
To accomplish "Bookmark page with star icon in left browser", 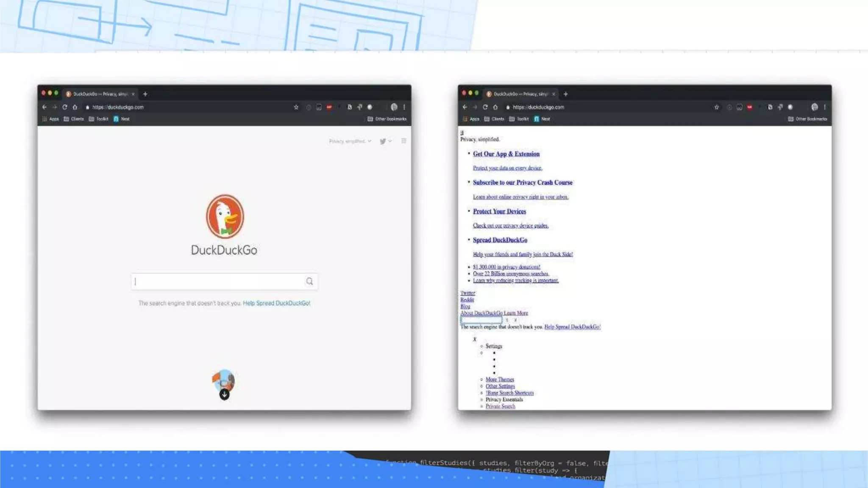I will coord(296,107).
